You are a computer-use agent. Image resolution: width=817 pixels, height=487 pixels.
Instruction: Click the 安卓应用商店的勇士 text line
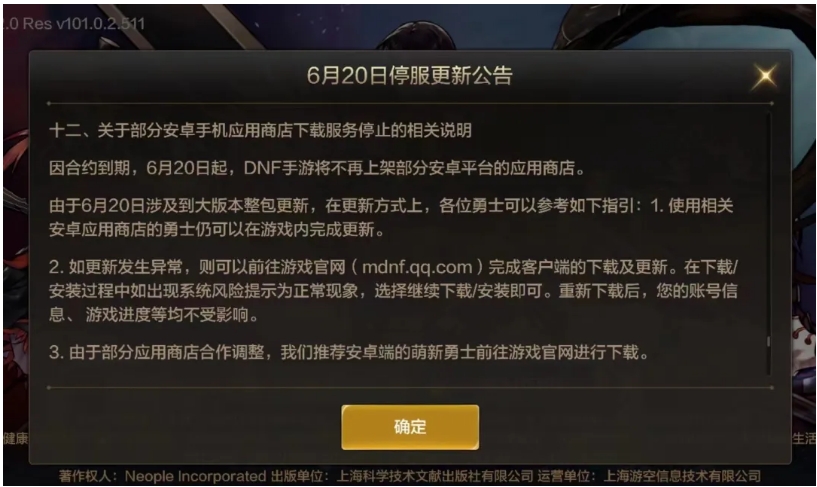pos(217,229)
